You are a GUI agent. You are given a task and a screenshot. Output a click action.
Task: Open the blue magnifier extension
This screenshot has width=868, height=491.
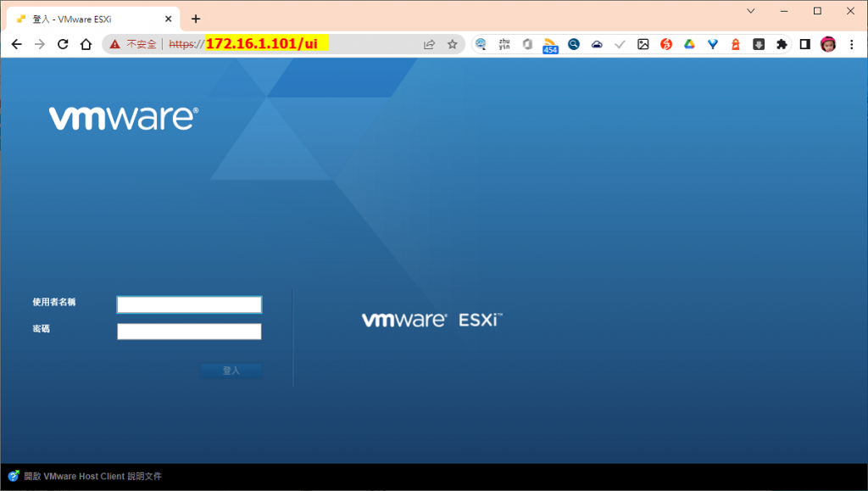(x=574, y=44)
